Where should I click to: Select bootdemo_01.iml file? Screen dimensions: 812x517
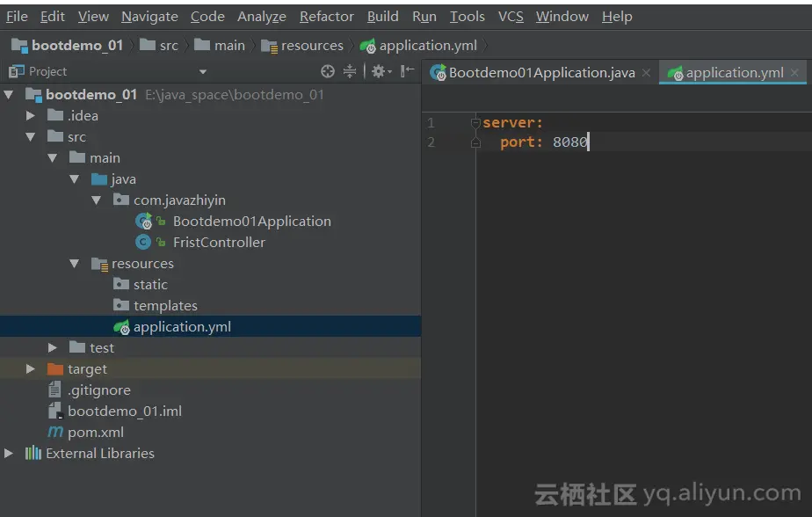pos(124,411)
